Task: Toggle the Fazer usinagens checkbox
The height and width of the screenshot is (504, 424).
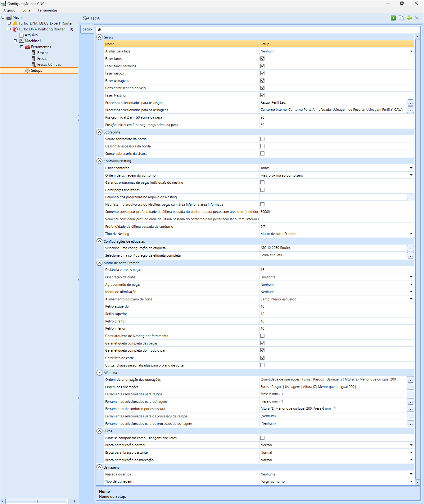Action: [x=262, y=81]
